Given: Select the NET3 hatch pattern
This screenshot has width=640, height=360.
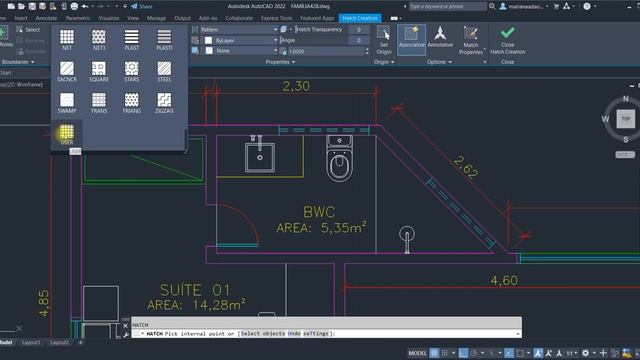Looking at the screenshot, I should point(99,40).
